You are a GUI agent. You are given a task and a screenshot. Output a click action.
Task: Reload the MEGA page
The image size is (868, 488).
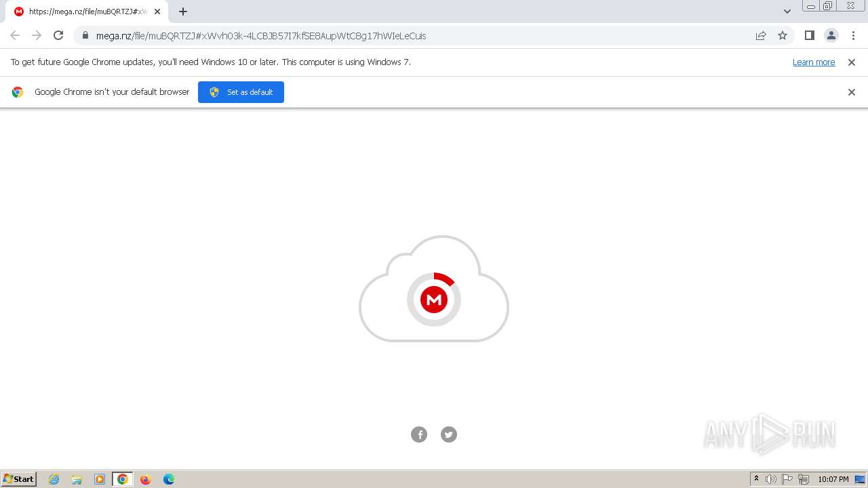[58, 35]
